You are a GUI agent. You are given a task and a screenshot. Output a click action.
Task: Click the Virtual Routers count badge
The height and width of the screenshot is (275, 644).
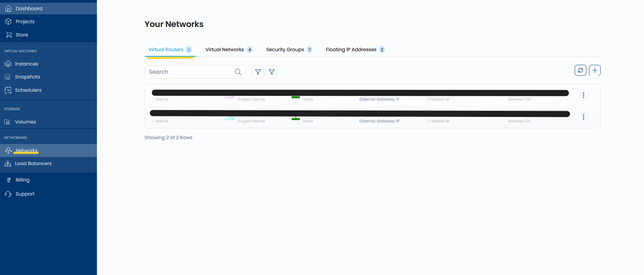point(189,49)
